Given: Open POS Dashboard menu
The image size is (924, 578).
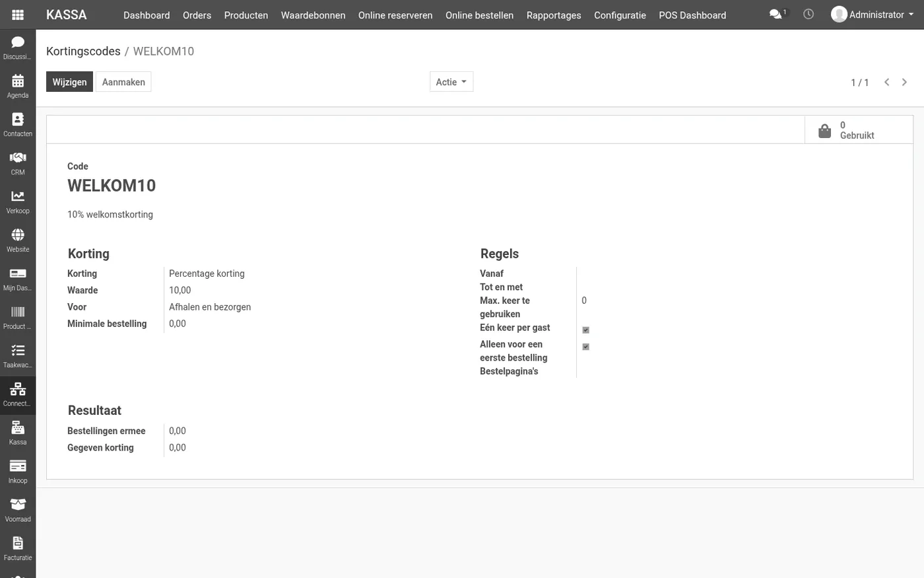Looking at the screenshot, I should pyautogui.click(x=692, y=15).
